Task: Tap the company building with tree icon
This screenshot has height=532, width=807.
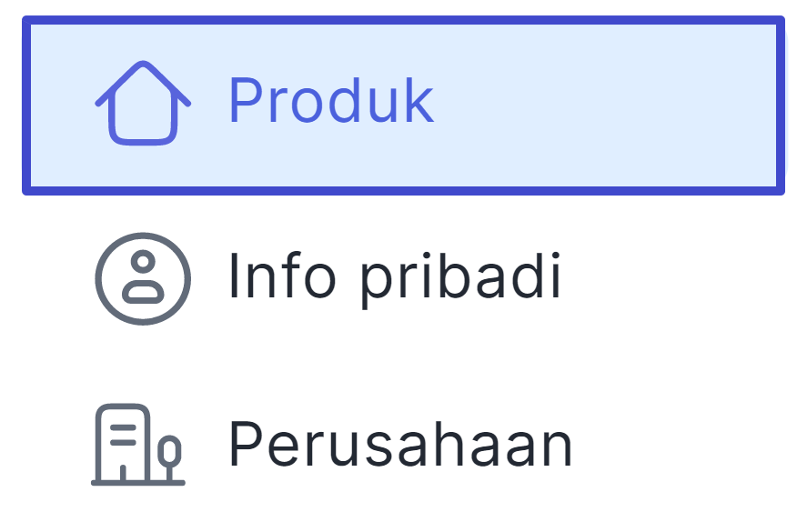Action: [138, 445]
